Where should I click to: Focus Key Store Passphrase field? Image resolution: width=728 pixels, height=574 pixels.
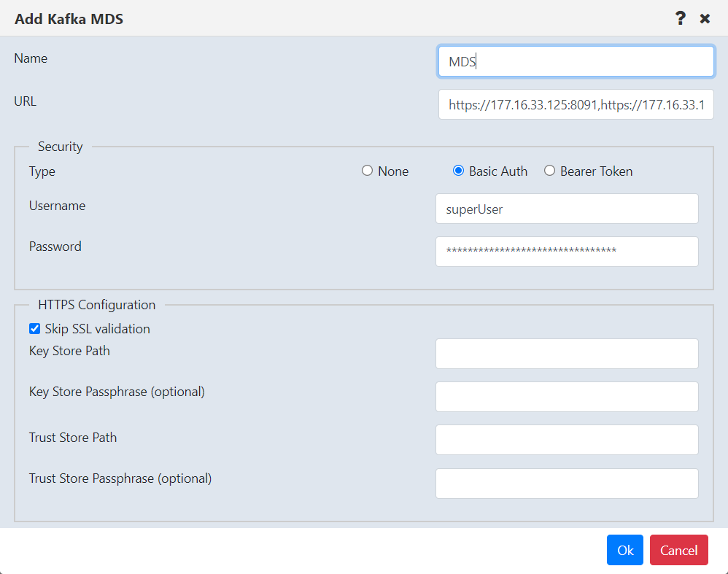click(567, 397)
